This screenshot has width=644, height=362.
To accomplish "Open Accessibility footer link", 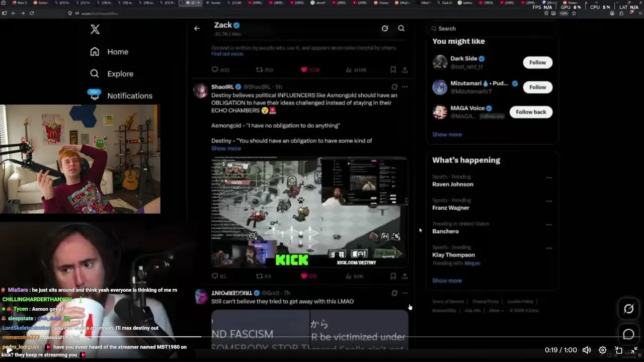I will pos(444,310).
